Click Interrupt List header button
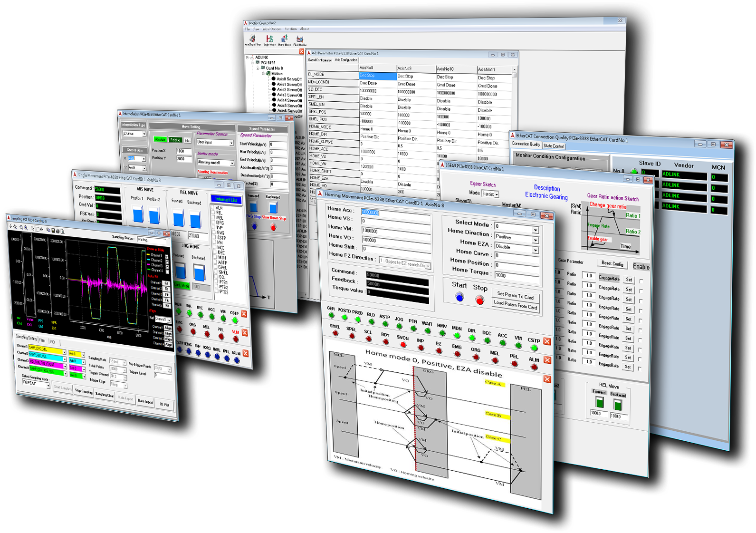The height and width of the screenshot is (533, 756). [226, 199]
